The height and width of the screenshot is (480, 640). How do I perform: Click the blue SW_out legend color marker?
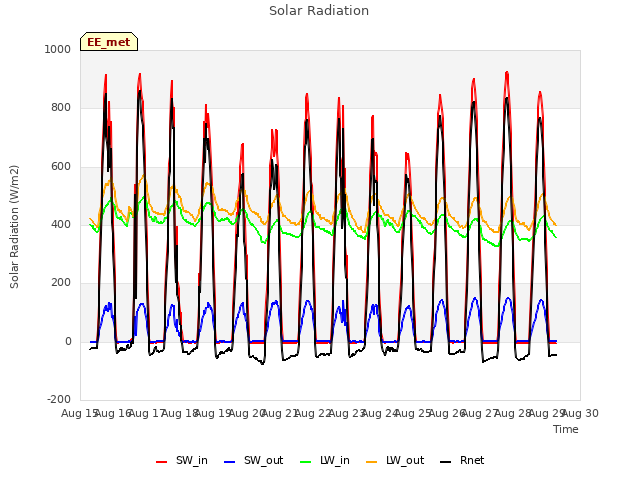230,462
